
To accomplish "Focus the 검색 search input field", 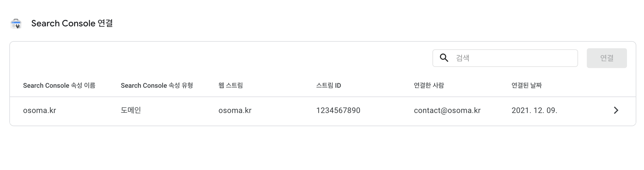I will (x=505, y=58).
